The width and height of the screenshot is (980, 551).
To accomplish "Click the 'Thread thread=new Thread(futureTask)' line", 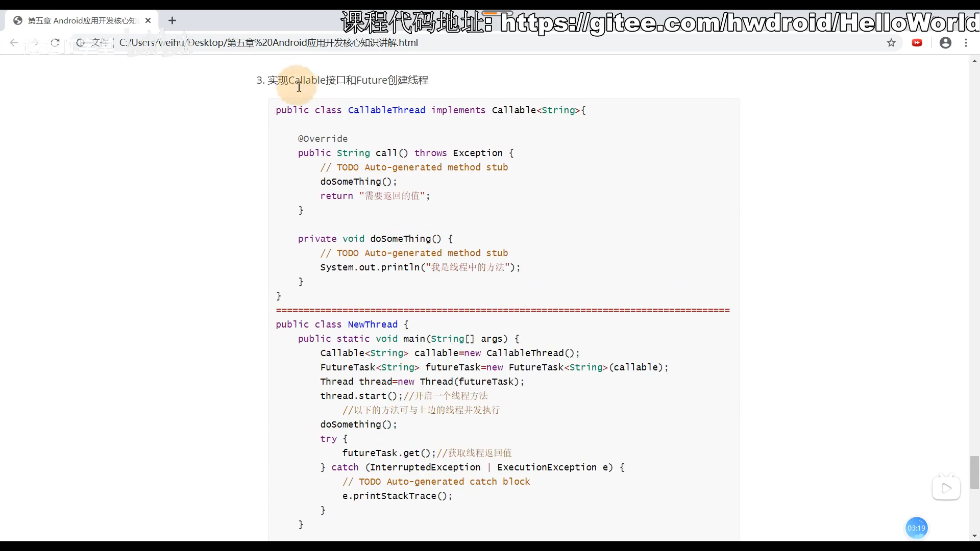I will (x=422, y=382).
